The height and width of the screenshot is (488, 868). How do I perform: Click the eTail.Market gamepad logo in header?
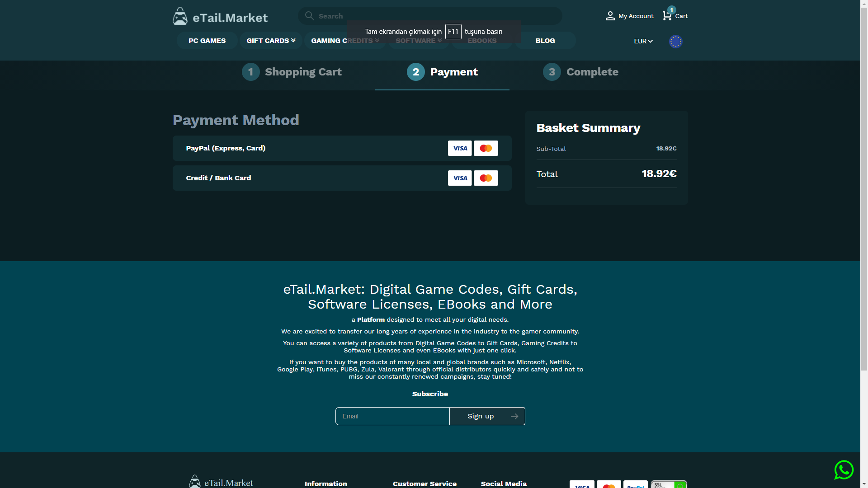180,16
